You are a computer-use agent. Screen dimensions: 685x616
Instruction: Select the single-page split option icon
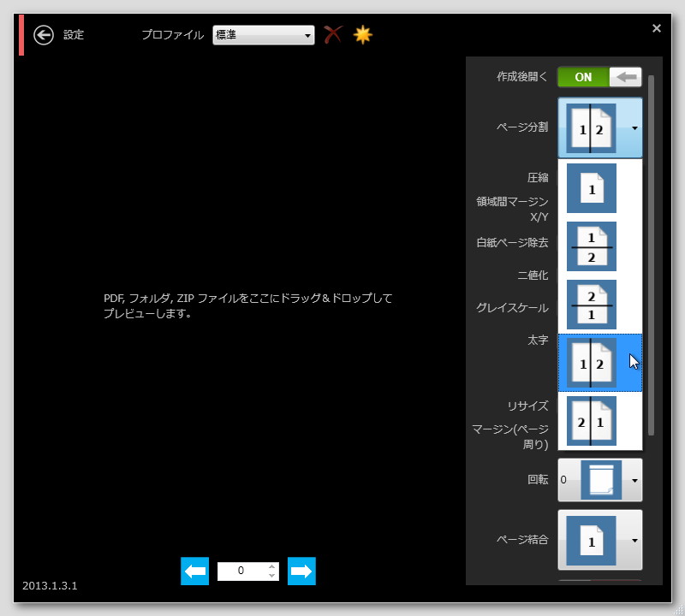[x=591, y=188]
